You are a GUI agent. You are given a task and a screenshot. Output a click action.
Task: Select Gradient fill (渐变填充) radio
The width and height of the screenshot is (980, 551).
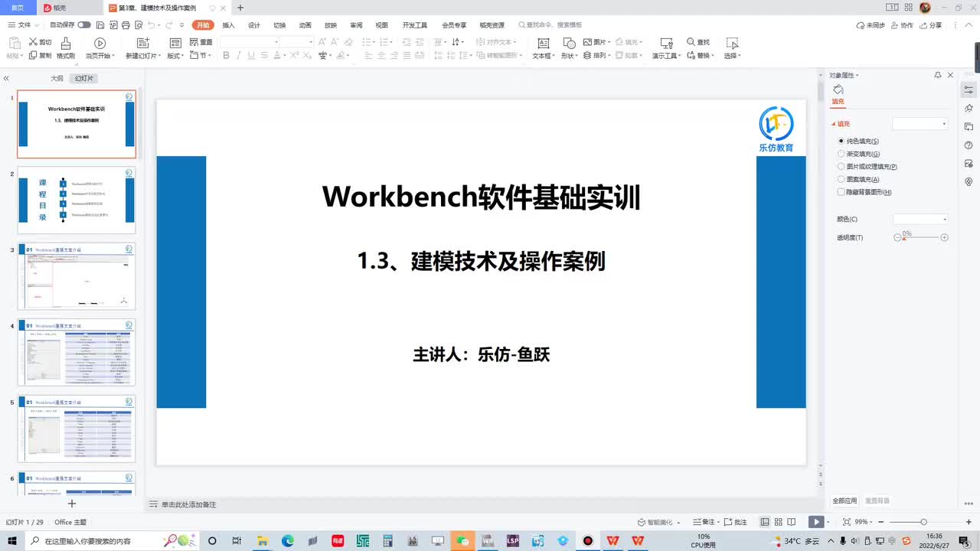pos(841,154)
